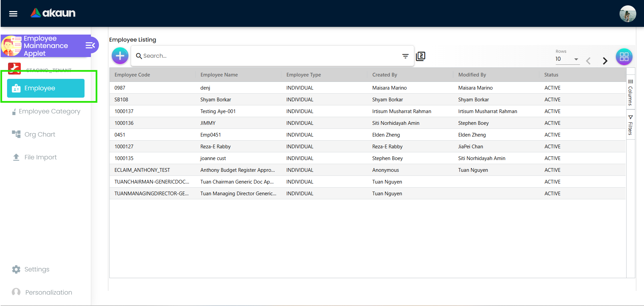
Task: Click the add new employee plus button
Action: point(120,56)
